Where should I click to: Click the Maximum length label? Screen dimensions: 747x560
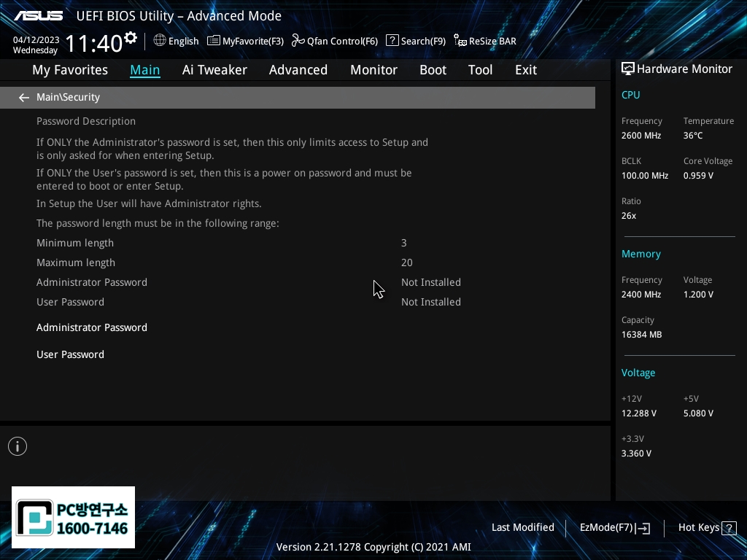76,262
